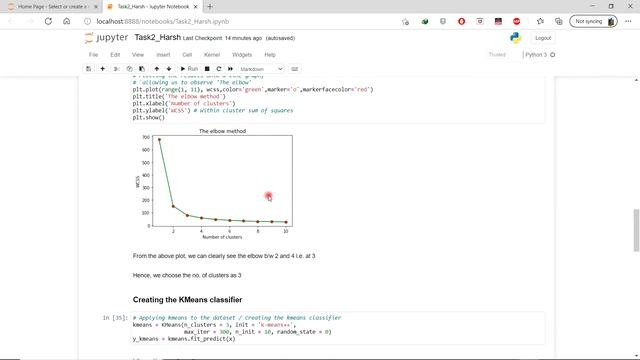Click Python 3 kernel indicator

point(536,55)
